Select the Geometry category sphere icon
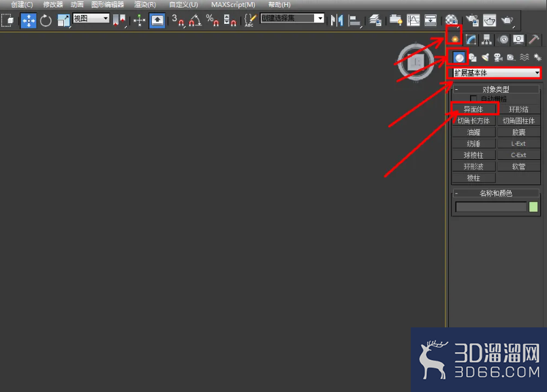Screen dimensions: 547x392 point(459,57)
